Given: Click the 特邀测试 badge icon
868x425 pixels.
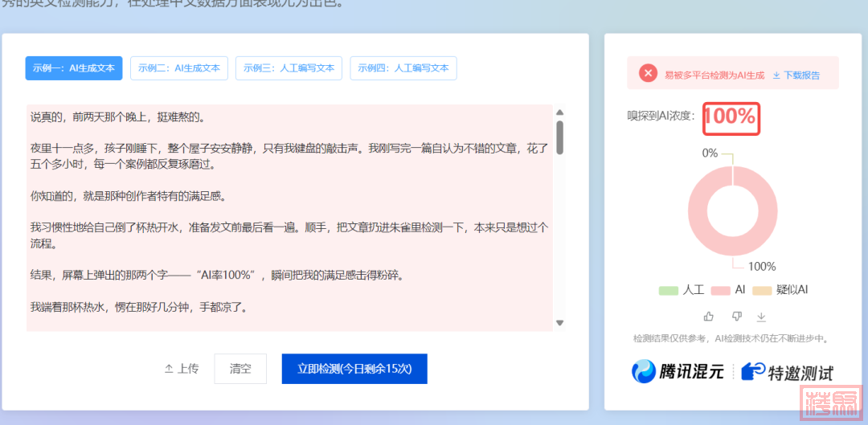Looking at the screenshot, I should (753, 371).
